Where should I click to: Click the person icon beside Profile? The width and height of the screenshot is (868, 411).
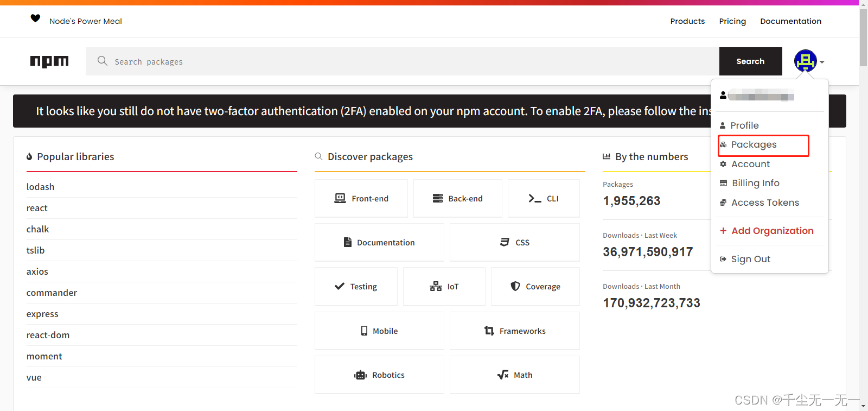[723, 125]
